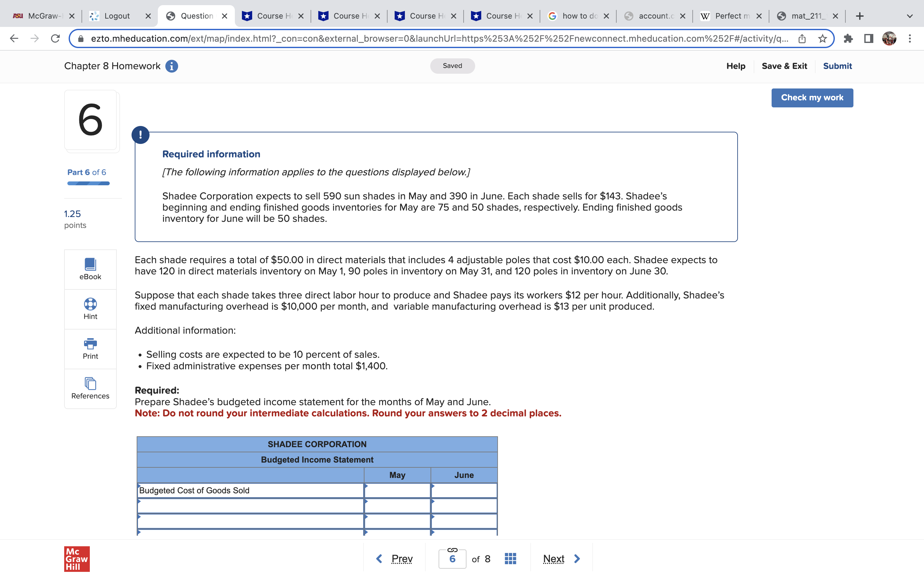
Task: Open the Print option
Action: (90, 348)
